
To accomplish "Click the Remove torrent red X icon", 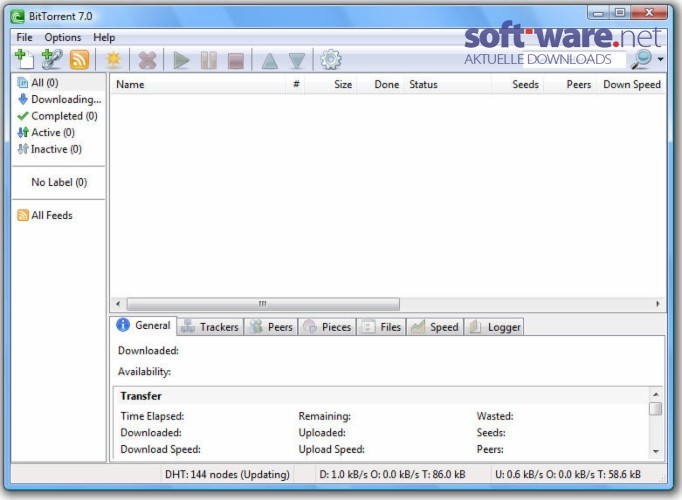I will point(147,60).
